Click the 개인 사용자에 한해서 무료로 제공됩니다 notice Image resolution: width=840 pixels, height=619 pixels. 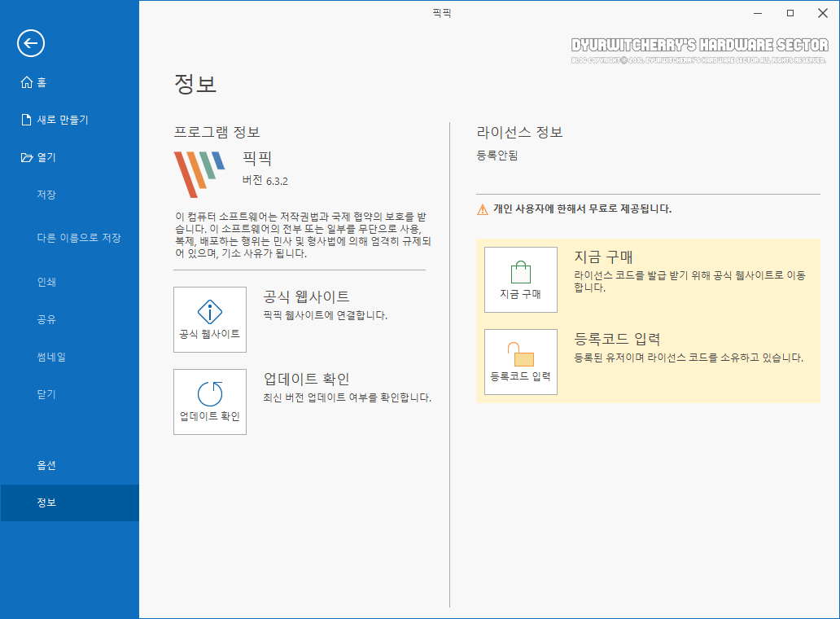(582, 209)
